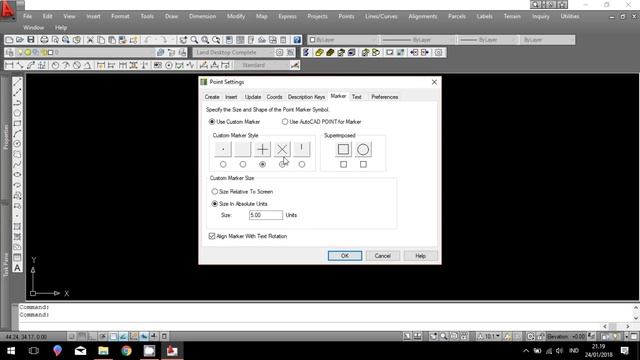640x360 pixels.
Task: Show hidden system tray icons chevron
Action: (526, 351)
